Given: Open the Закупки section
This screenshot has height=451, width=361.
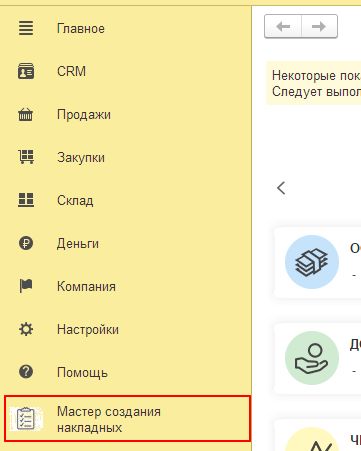Looking at the screenshot, I should 81,157.
